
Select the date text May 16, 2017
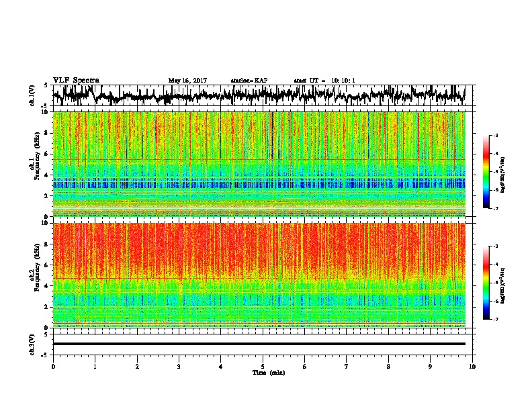tap(187, 81)
